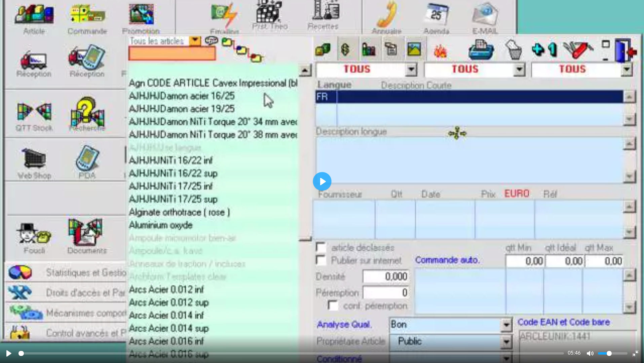The width and height of the screenshot is (644, 363).
Task: Open Droits d'accès menu item
Action: click(x=66, y=293)
